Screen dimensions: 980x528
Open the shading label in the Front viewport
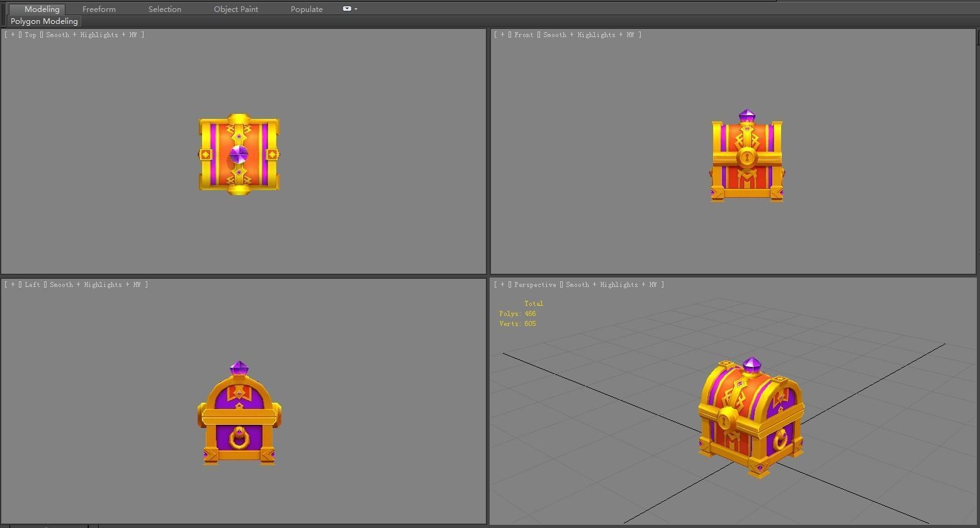point(589,35)
